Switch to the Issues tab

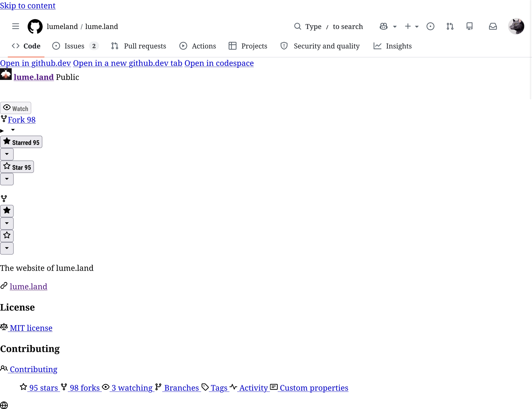click(75, 46)
